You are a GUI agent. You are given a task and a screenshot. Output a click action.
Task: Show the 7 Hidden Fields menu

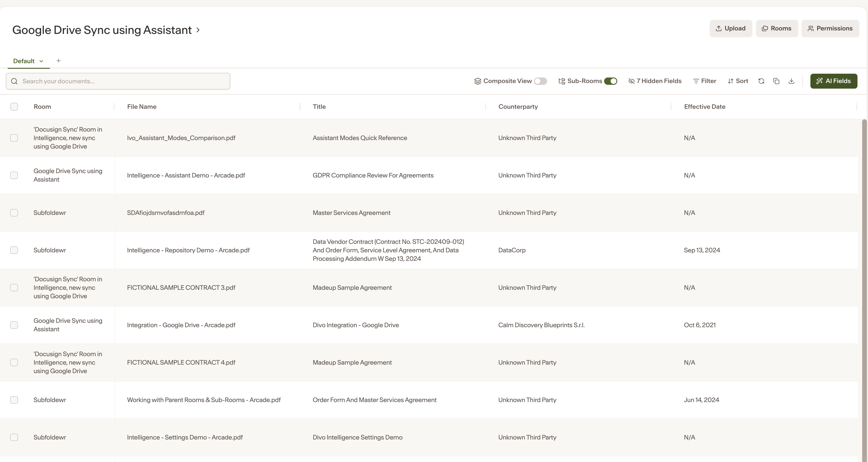pyautogui.click(x=655, y=81)
